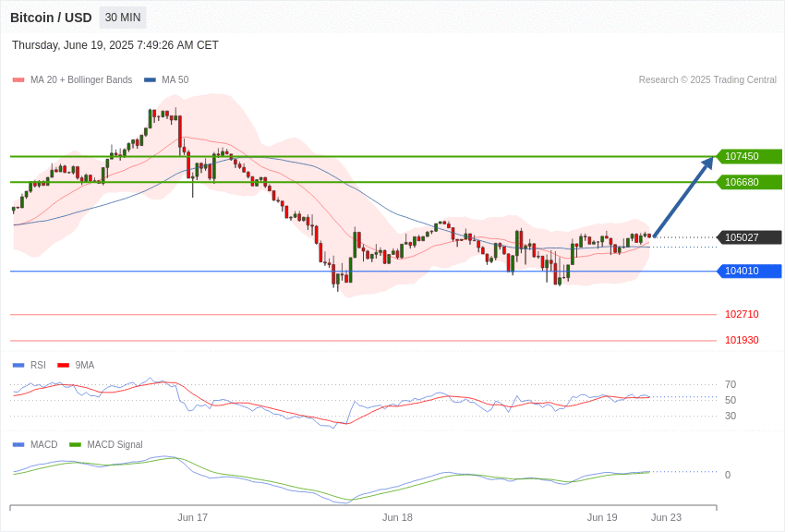Select the 30 MIN timeframe badge
Viewport: 785px width, 532px height.
(x=123, y=18)
